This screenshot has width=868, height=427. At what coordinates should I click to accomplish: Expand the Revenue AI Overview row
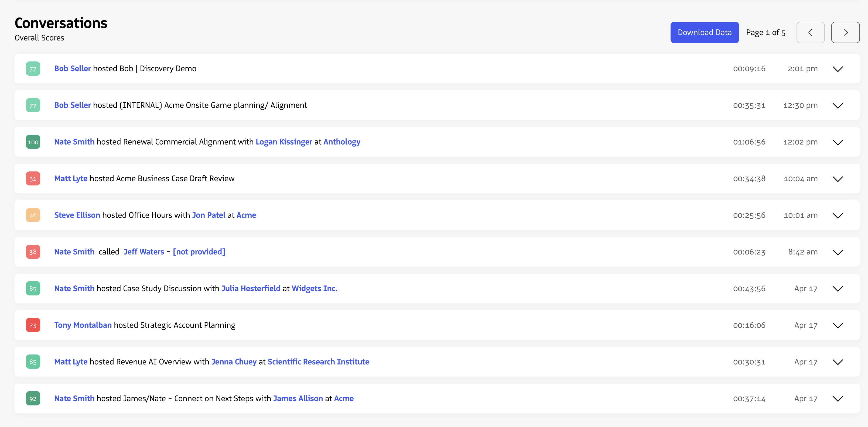coord(837,362)
